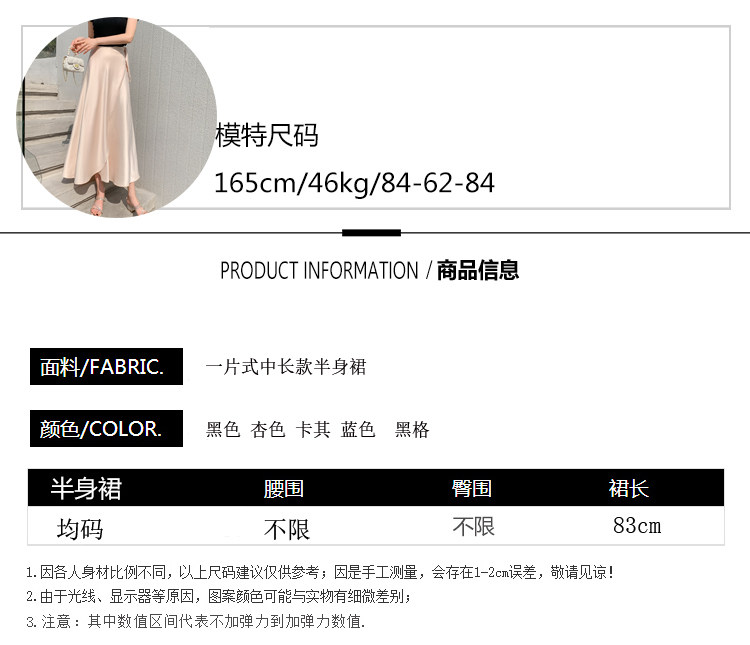750x645 pixels.
Task: Click the black divider bar under the banner
Action: coord(371,233)
